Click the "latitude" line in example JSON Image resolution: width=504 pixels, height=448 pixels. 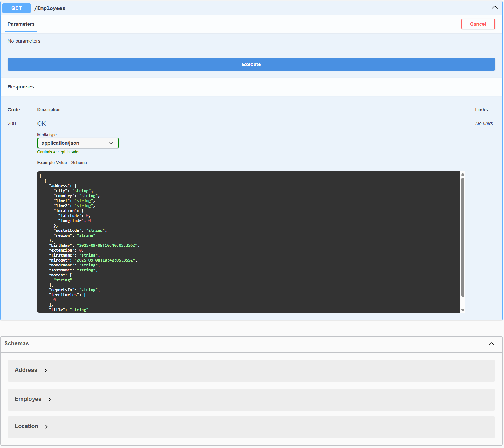click(x=74, y=216)
